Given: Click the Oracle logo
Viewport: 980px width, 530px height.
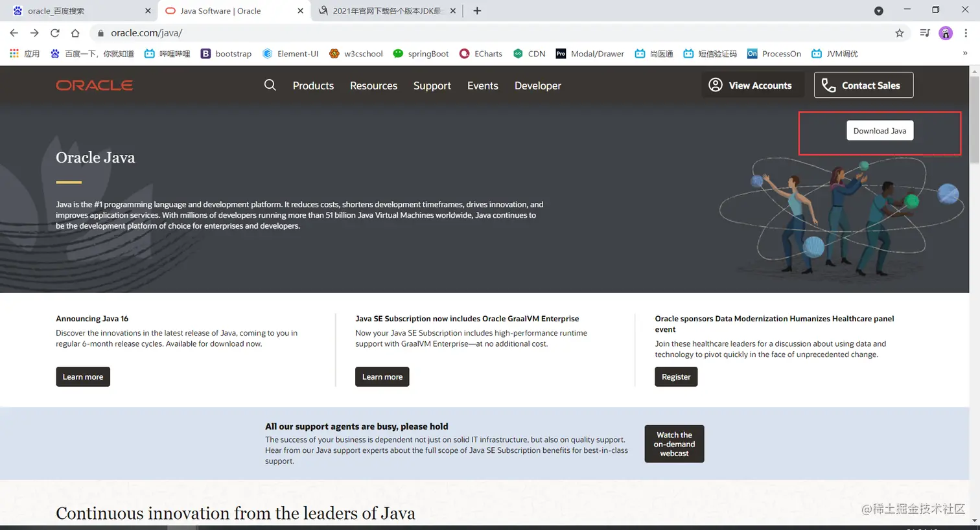Looking at the screenshot, I should click(95, 85).
